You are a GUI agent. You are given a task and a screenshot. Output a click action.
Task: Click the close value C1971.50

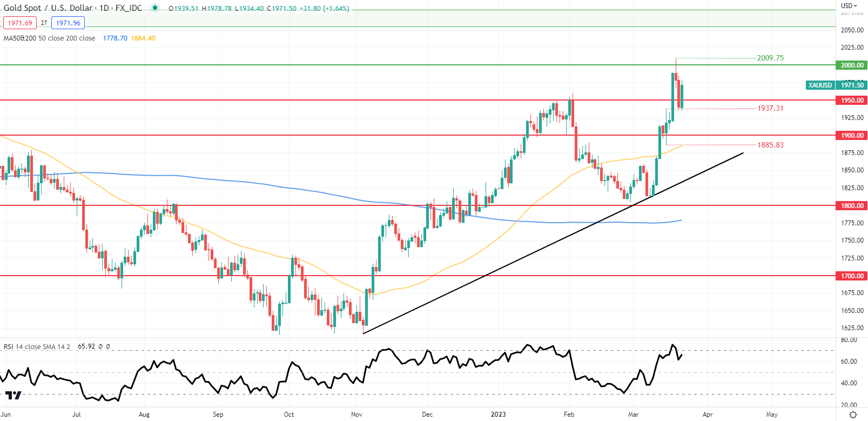(281, 9)
